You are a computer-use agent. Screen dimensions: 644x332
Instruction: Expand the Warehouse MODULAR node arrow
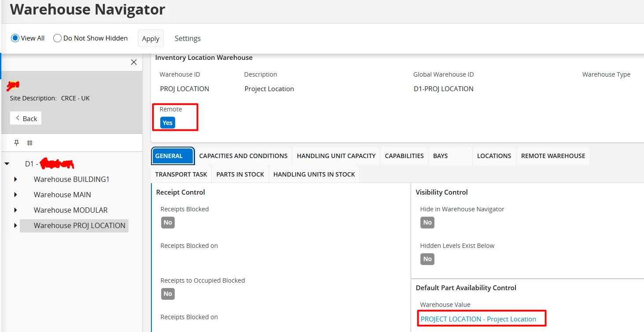15,210
